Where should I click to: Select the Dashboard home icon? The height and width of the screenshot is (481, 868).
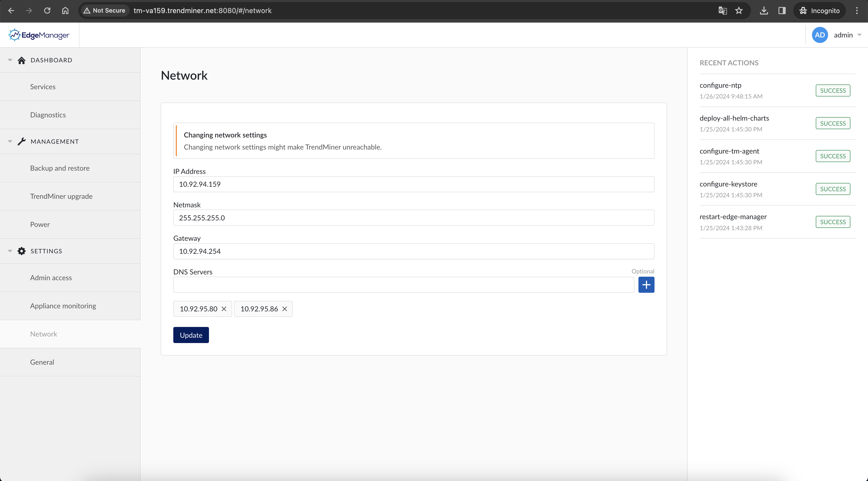[22, 60]
